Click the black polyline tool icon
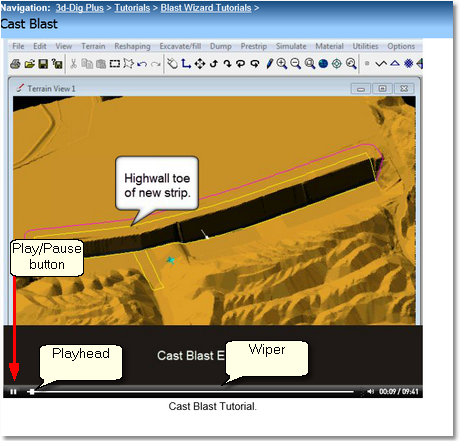460x443 pixels. point(381,63)
